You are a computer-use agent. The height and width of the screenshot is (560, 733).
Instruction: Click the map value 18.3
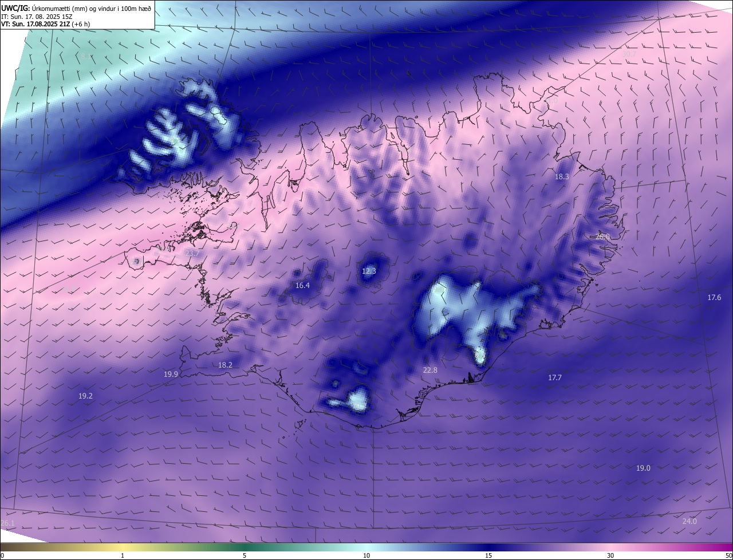pyautogui.click(x=562, y=177)
